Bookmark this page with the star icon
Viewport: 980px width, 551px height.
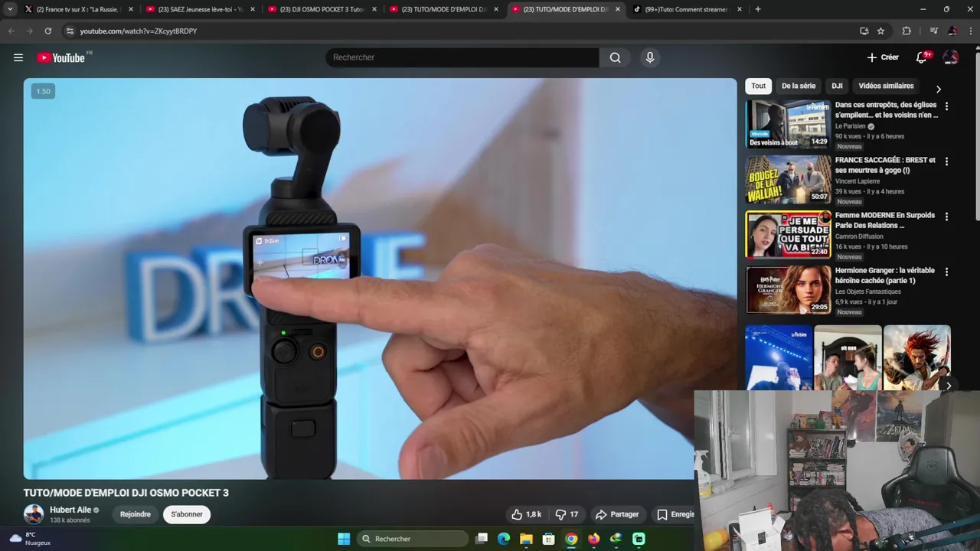880,31
